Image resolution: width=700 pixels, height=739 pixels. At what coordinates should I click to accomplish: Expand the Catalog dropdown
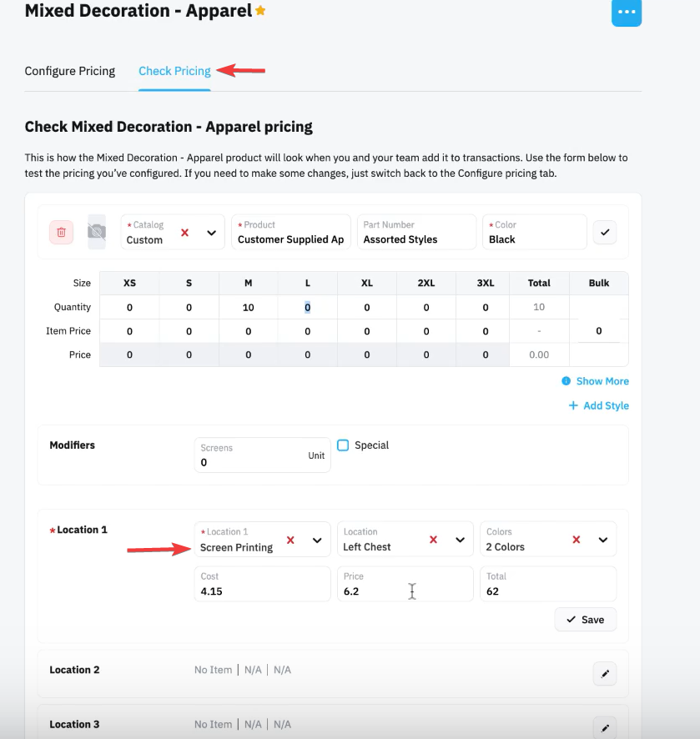click(x=212, y=233)
